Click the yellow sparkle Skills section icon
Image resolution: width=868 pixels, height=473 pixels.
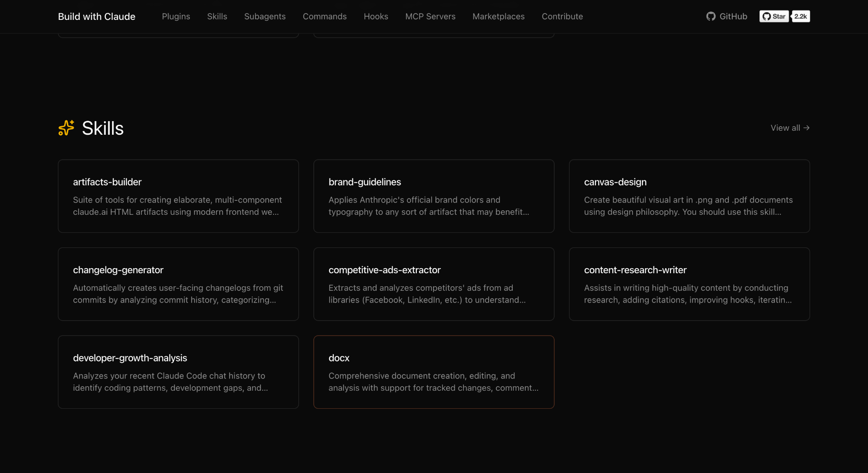(66, 128)
